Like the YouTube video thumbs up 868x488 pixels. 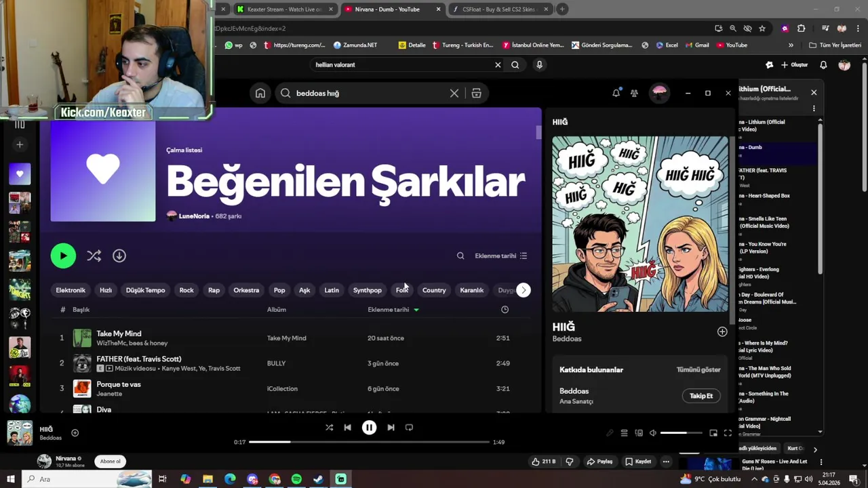click(x=543, y=462)
